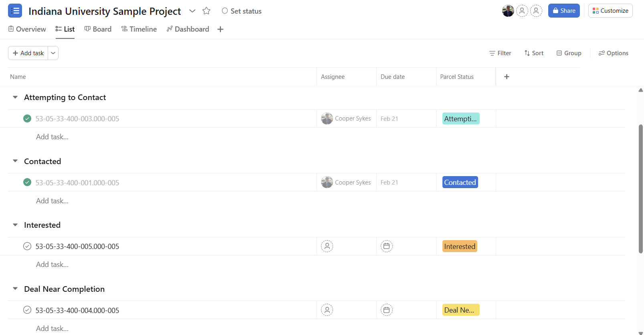The width and height of the screenshot is (644, 335).
Task: Add task under the Contacted section
Action: [52, 201]
